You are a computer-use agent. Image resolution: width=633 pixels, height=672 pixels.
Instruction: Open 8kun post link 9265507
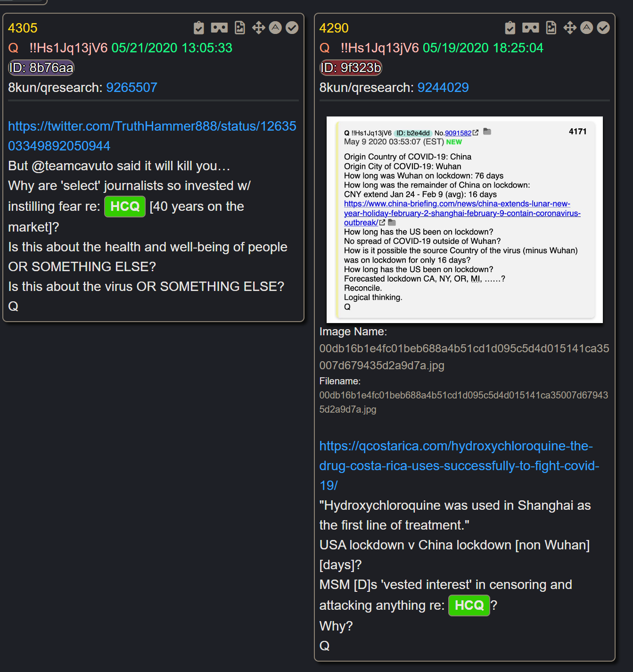132,88
